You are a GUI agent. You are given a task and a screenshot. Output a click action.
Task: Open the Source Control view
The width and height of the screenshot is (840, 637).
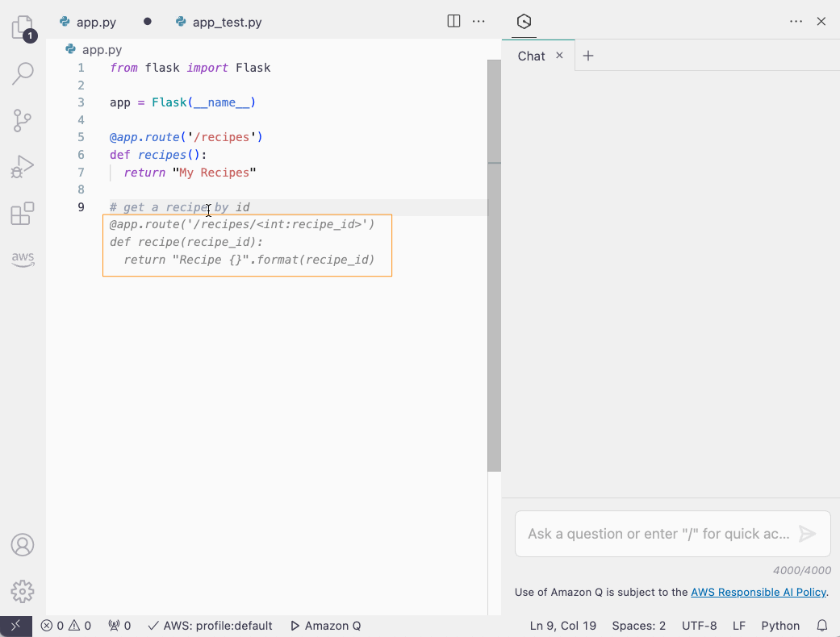[x=22, y=120]
